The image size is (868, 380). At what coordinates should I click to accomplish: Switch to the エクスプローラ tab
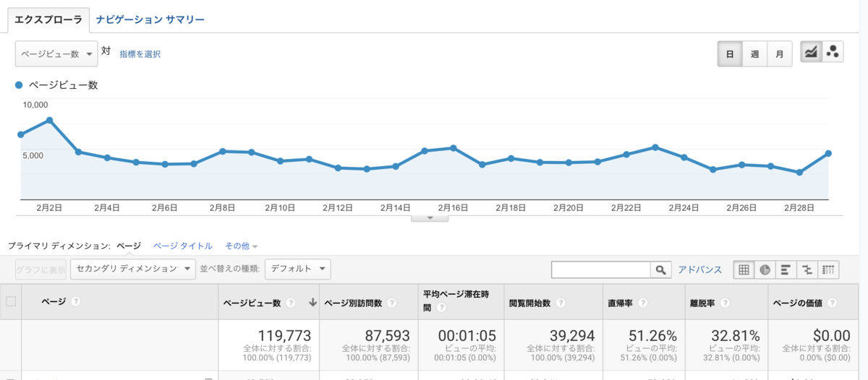[48, 20]
